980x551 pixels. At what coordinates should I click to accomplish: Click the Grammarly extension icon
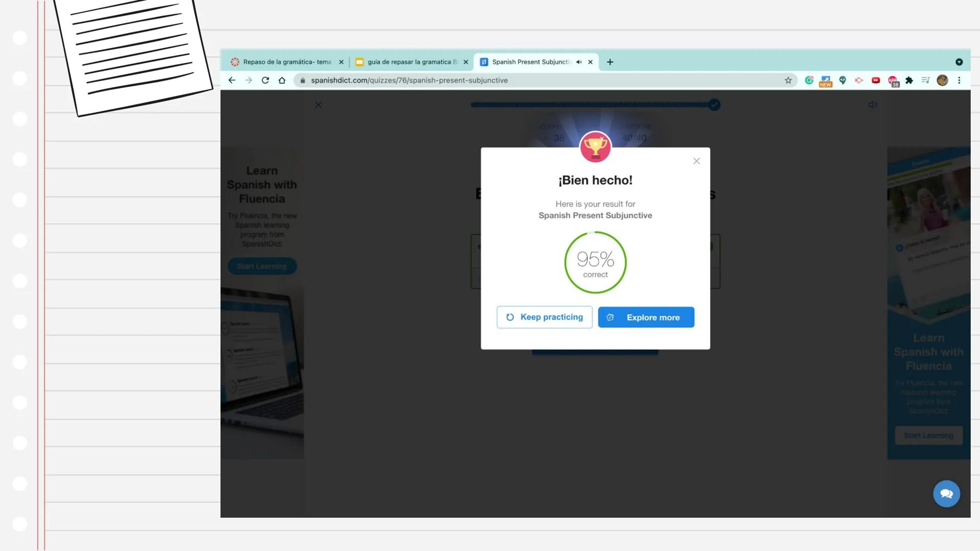809,80
